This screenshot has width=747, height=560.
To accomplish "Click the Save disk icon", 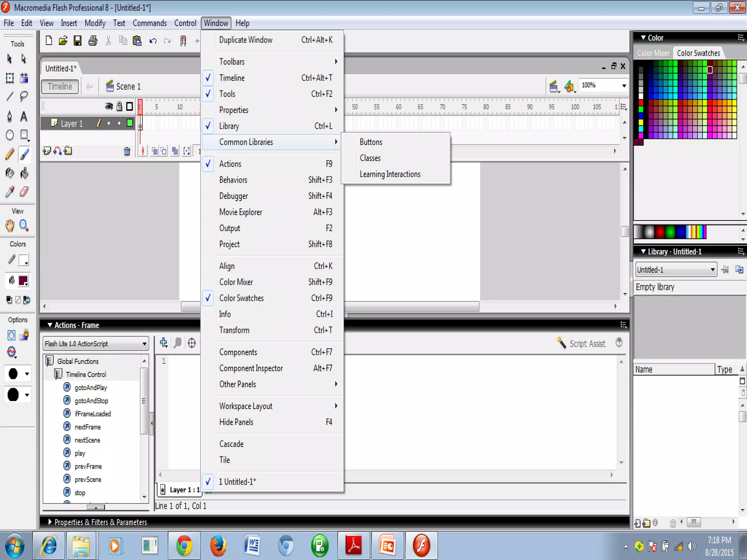I will pyautogui.click(x=77, y=40).
